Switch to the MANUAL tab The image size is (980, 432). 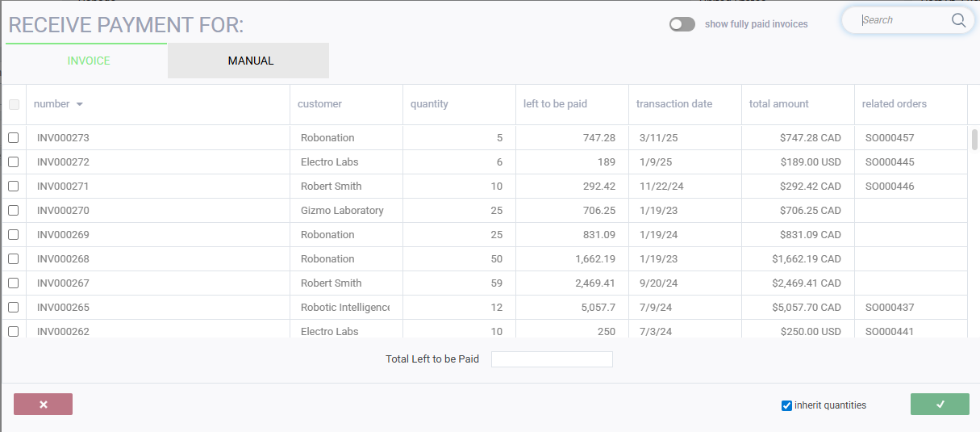[250, 61]
